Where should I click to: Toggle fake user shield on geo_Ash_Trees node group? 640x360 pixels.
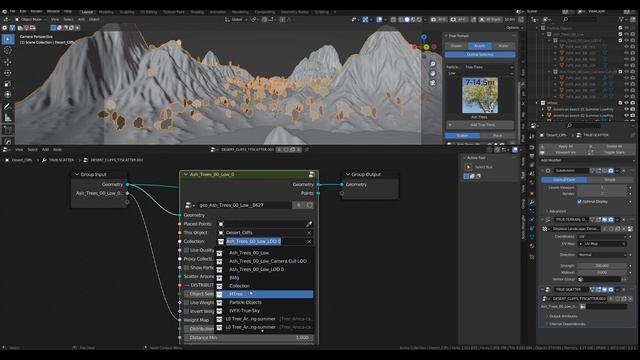click(x=310, y=205)
